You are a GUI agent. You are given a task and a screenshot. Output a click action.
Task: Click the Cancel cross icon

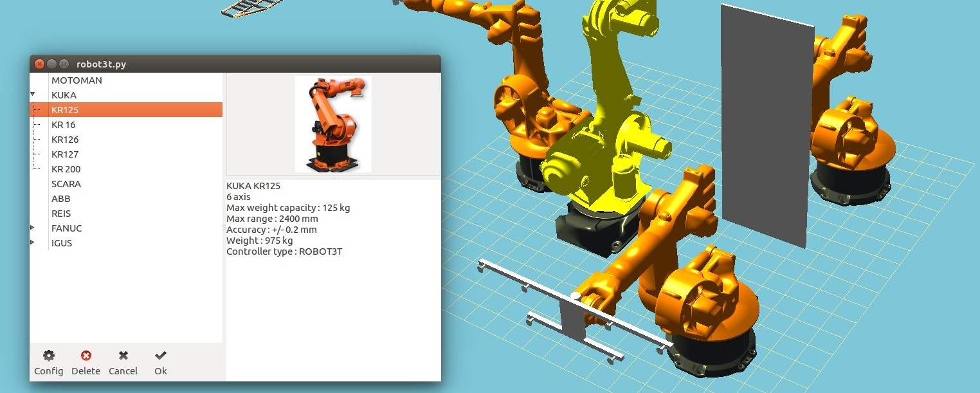(123, 356)
